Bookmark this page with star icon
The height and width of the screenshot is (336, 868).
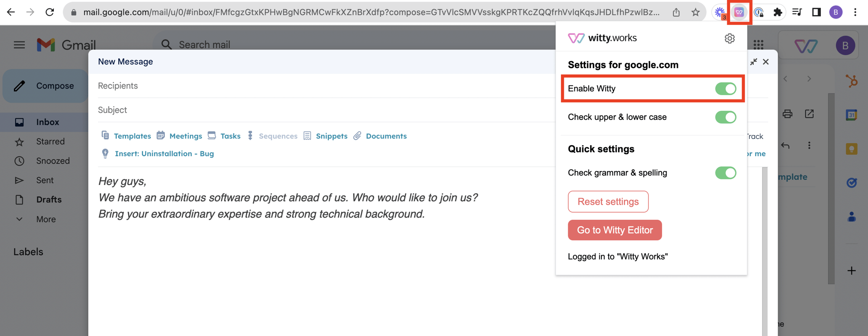(x=696, y=12)
